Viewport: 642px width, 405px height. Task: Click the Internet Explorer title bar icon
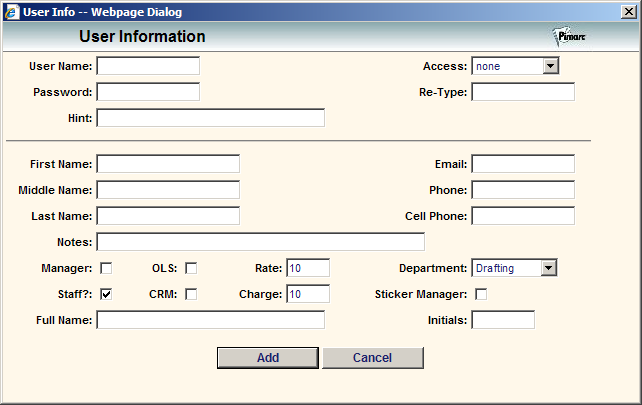coord(12,12)
